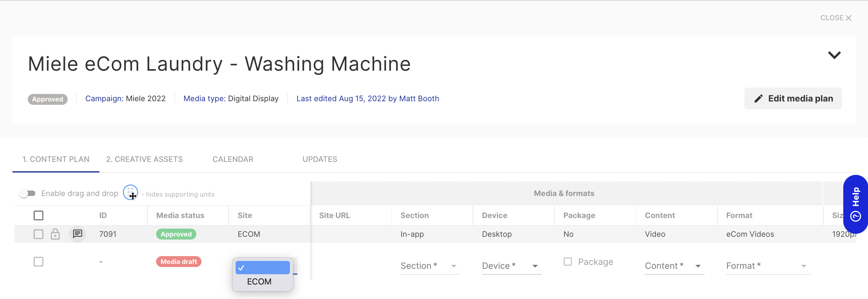Click ID cell 7091
868x299 pixels.
click(x=108, y=234)
